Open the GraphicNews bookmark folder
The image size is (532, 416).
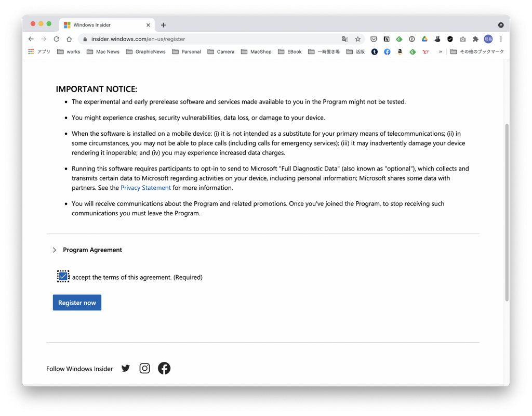pyautogui.click(x=145, y=51)
